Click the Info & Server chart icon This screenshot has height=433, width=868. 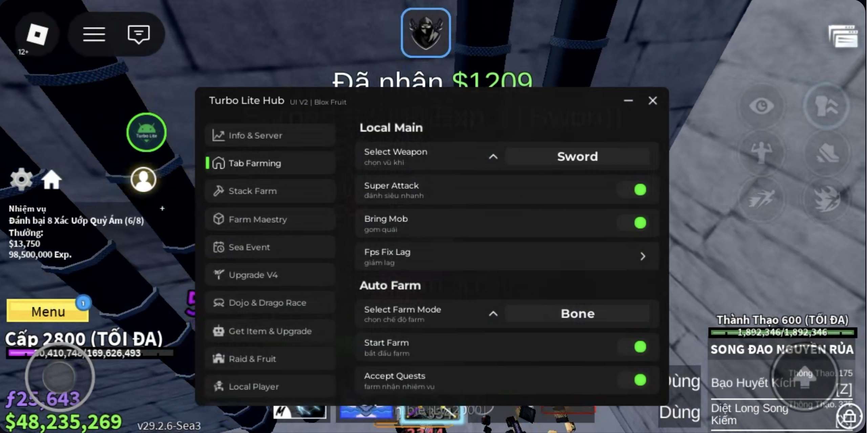[218, 135]
